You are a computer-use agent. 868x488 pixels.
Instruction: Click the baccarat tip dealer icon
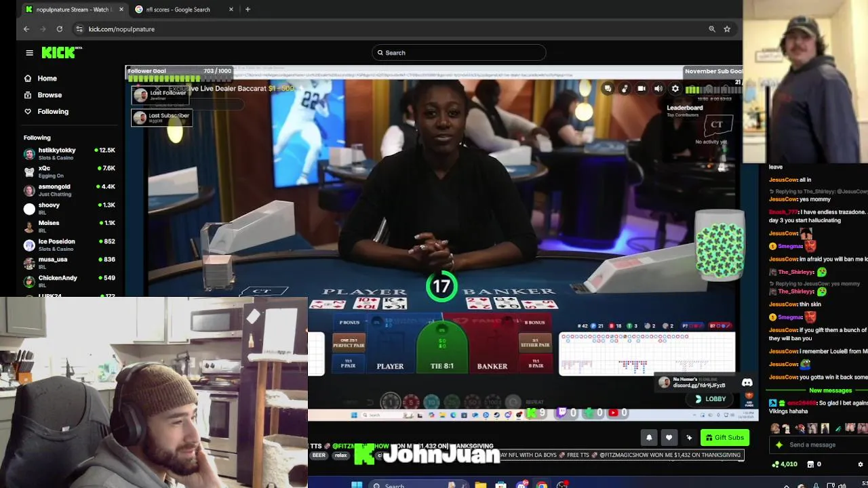(625, 89)
